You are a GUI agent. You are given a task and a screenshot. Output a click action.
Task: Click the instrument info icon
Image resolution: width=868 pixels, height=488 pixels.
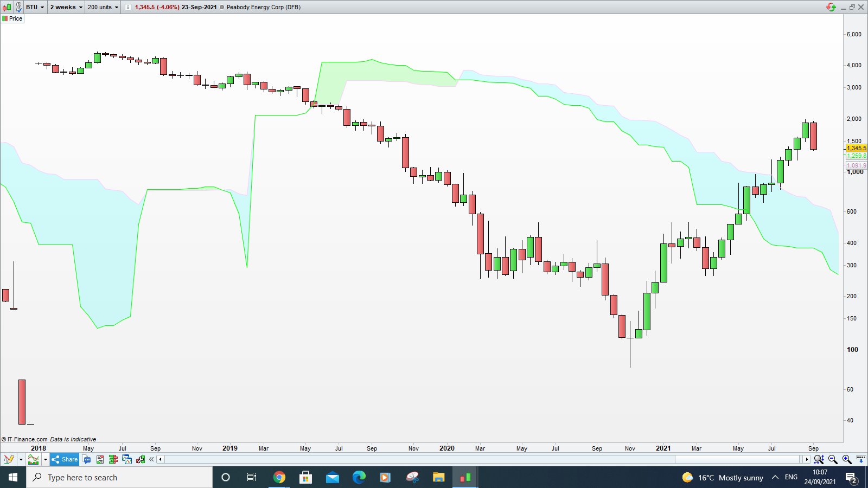[127, 7]
